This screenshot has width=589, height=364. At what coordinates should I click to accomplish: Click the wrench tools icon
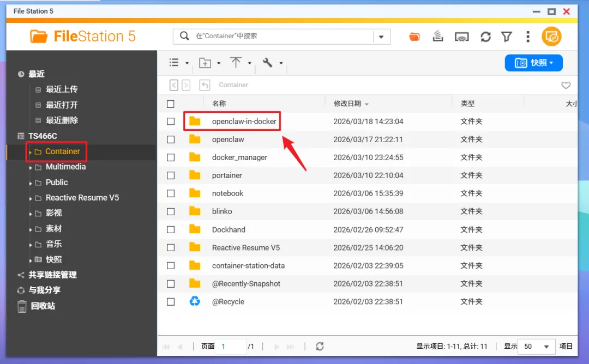pos(267,62)
